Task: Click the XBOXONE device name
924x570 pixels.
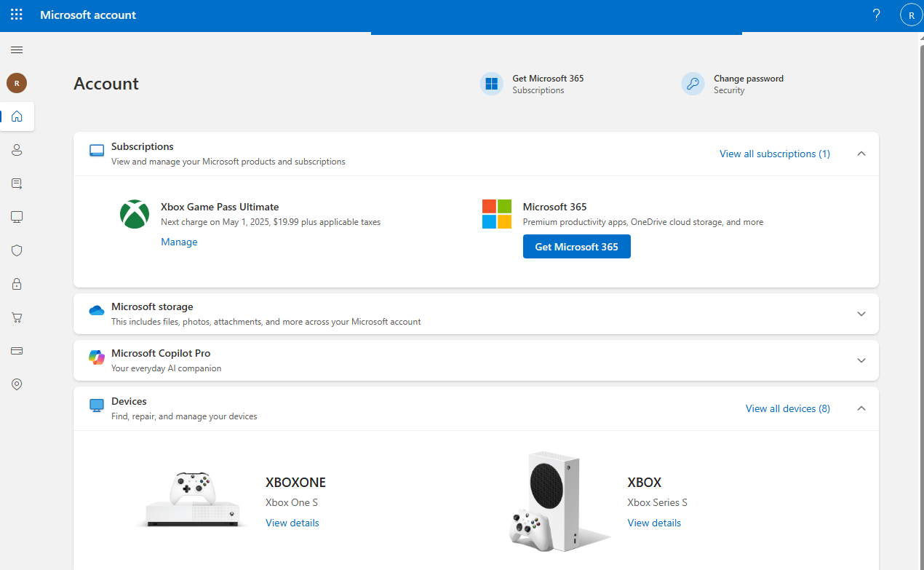Action: click(295, 482)
